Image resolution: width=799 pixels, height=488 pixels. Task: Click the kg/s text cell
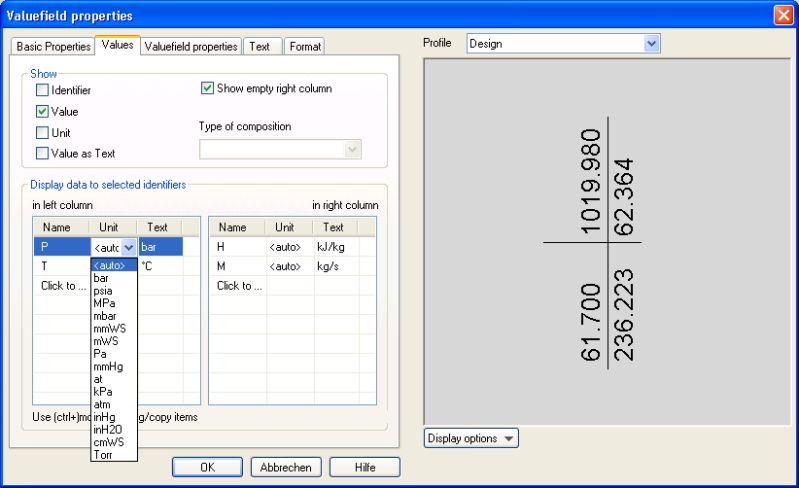337,266
